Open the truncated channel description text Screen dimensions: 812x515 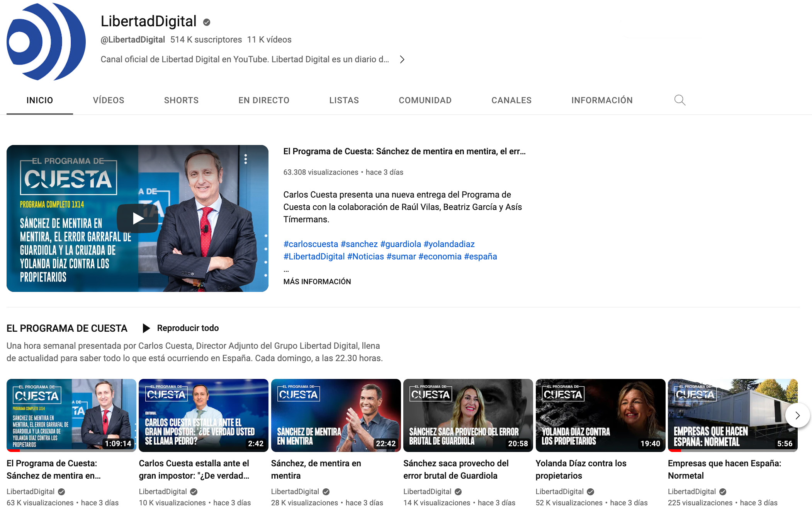[245, 60]
